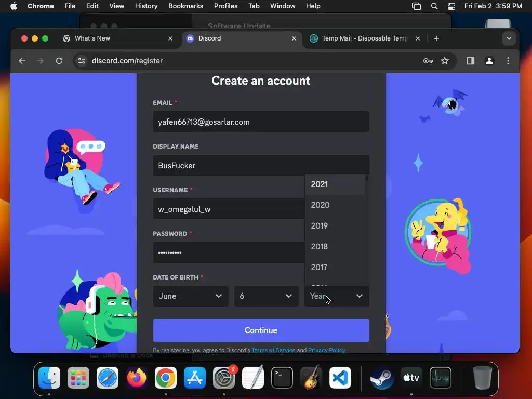The image size is (532, 399).
Task: Open Terminal from the Dock
Action: [x=282, y=378]
